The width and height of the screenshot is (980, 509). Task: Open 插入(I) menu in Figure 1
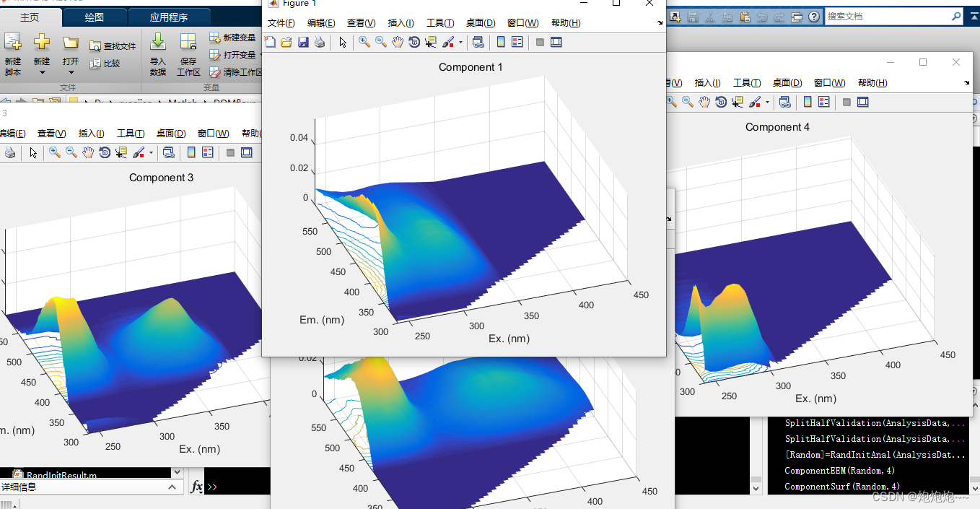pyautogui.click(x=401, y=23)
